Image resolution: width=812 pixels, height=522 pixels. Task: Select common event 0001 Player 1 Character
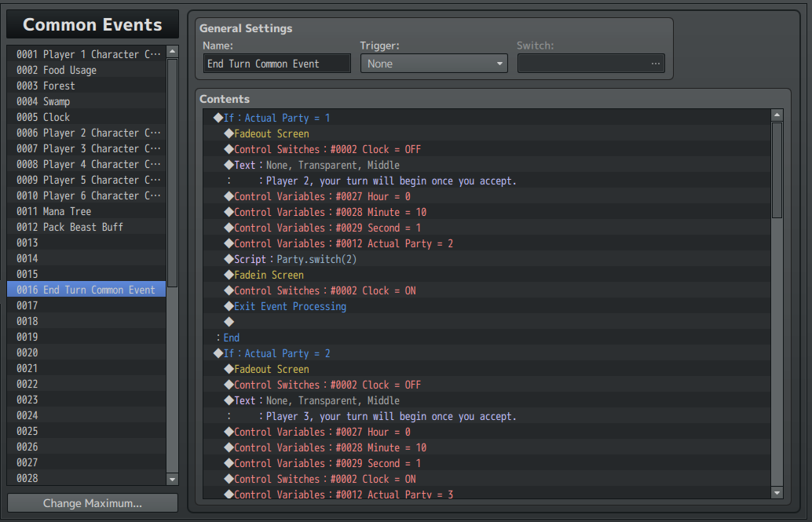(86, 54)
